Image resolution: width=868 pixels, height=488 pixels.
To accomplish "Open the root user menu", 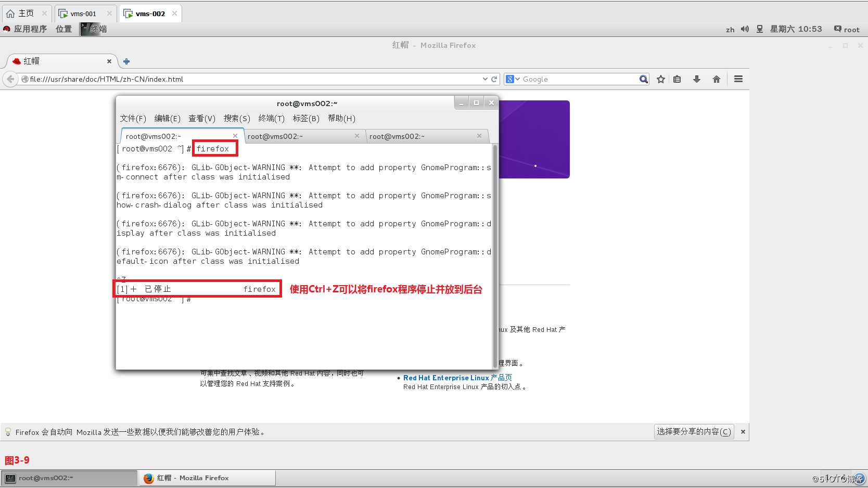I will tap(847, 29).
